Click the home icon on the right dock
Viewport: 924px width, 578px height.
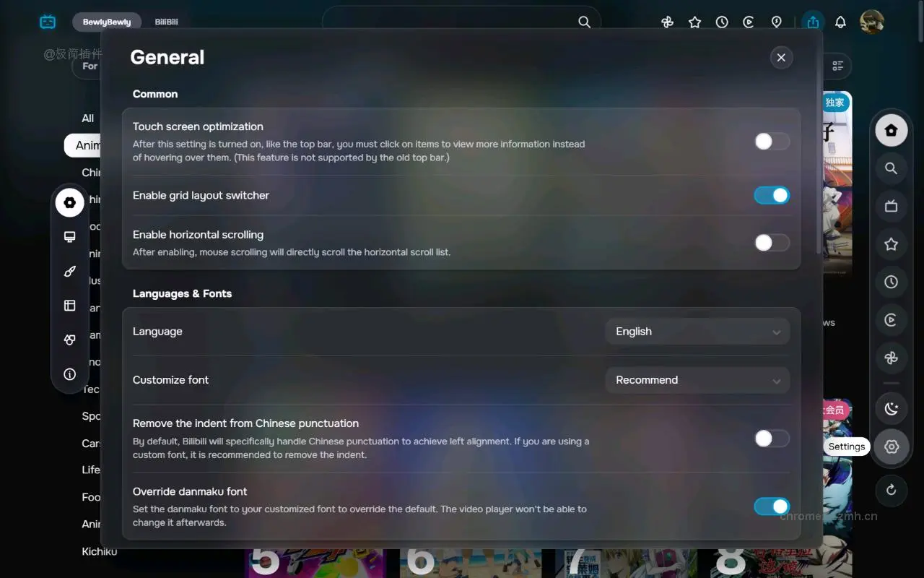891,130
